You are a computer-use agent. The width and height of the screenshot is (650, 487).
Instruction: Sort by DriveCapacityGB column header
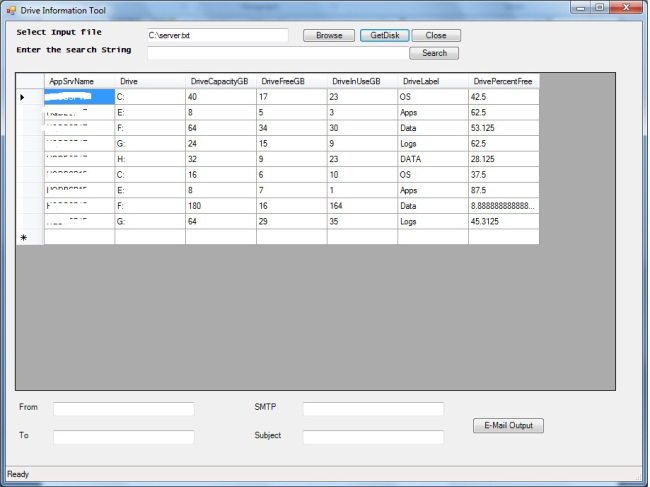221,81
